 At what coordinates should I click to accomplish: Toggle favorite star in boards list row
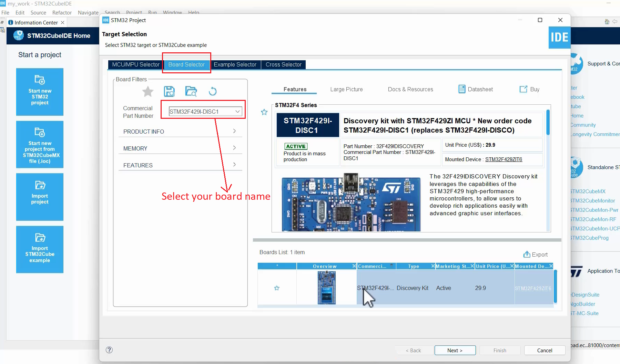coord(277,288)
